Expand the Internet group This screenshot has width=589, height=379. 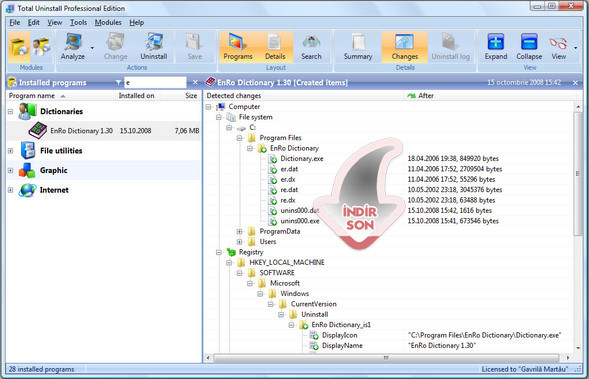coord(11,190)
